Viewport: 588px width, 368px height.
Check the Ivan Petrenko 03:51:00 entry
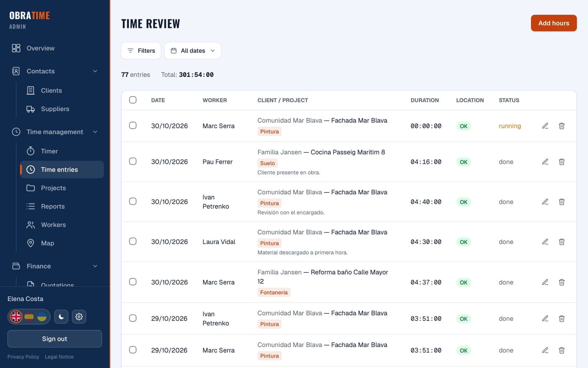coord(133,318)
